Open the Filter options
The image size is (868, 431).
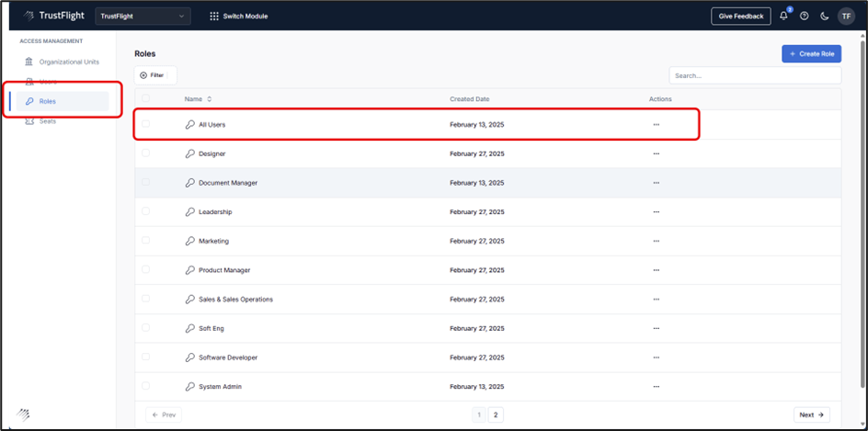(x=155, y=75)
